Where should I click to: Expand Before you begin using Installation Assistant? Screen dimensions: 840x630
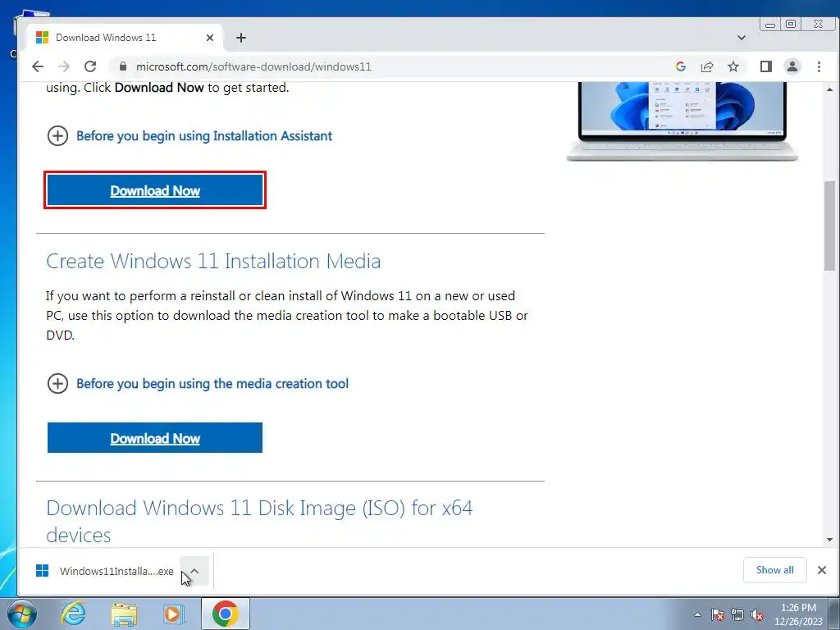[x=189, y=136]
